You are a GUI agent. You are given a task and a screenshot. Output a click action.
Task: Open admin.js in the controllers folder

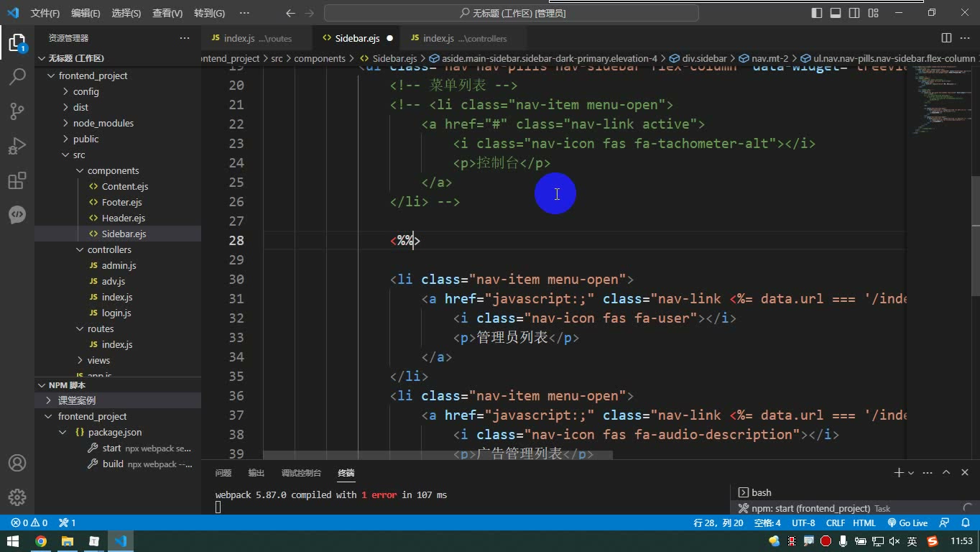119,265
